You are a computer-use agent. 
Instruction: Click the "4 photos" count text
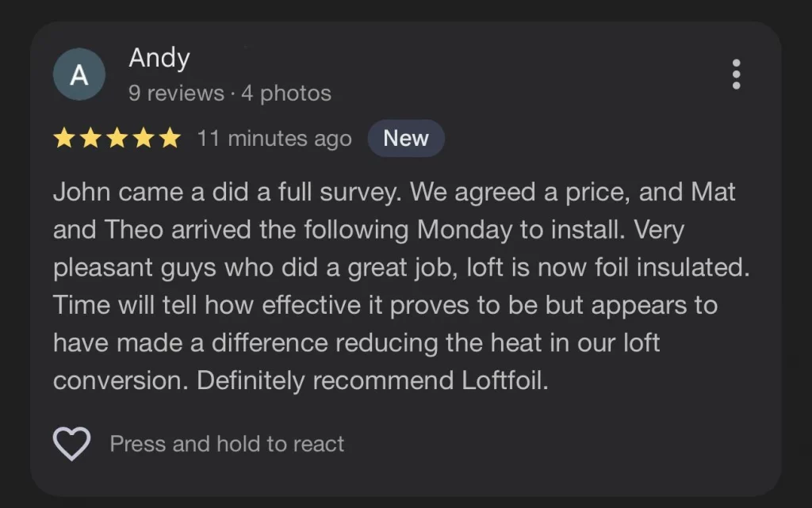pyautogui.click(x=286, y=94)
